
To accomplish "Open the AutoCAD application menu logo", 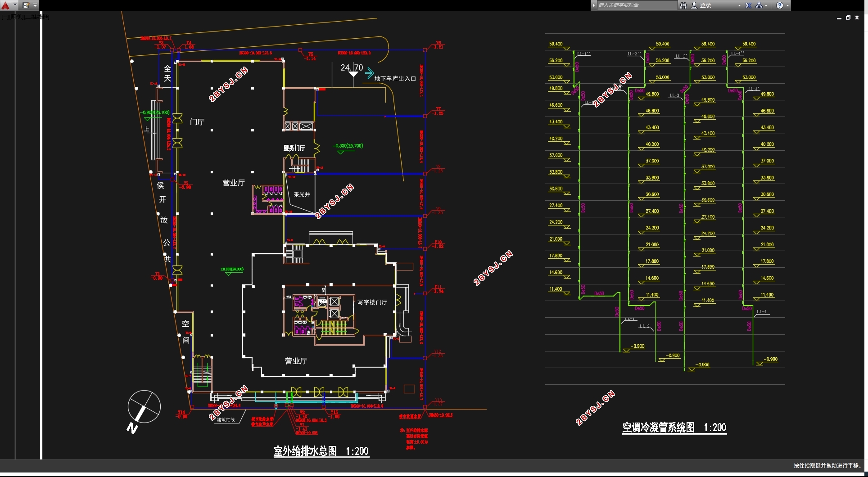I will point(5,5).
